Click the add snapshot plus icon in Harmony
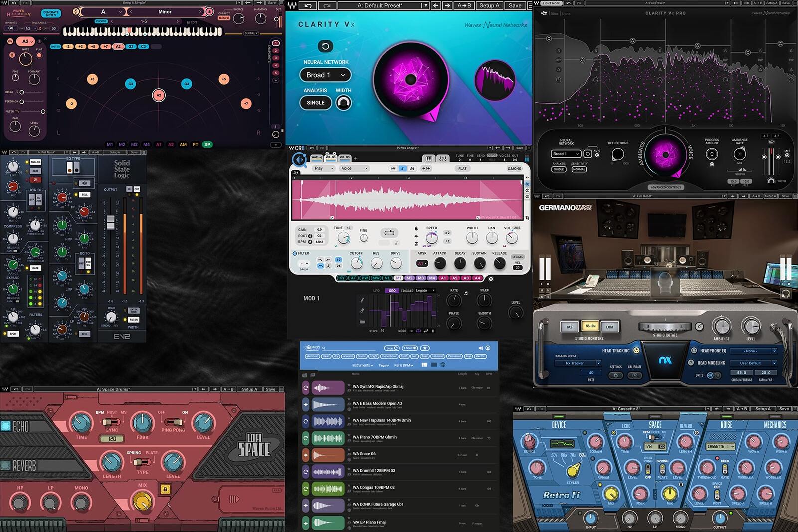 pyautogui.click(x=275, y=80)
